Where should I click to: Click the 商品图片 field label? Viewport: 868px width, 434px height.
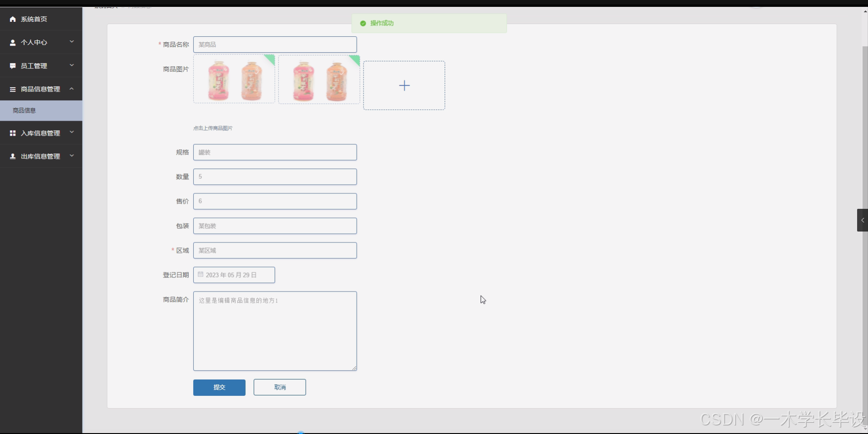(x=176, y=69)
